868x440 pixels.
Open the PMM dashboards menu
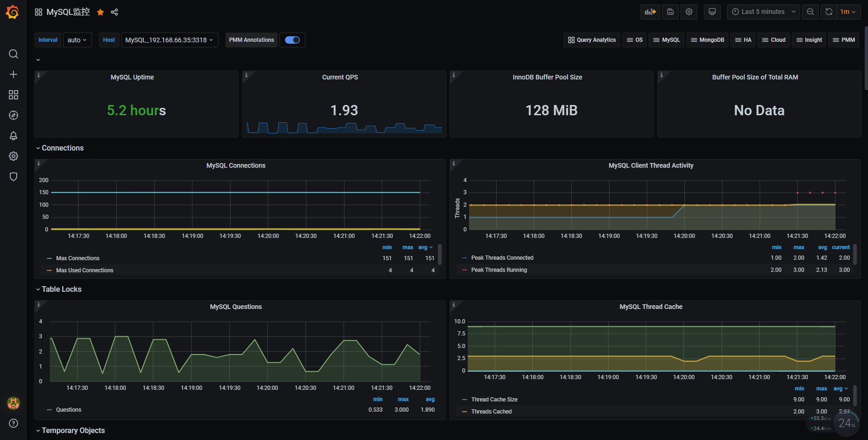pos(844,40)
